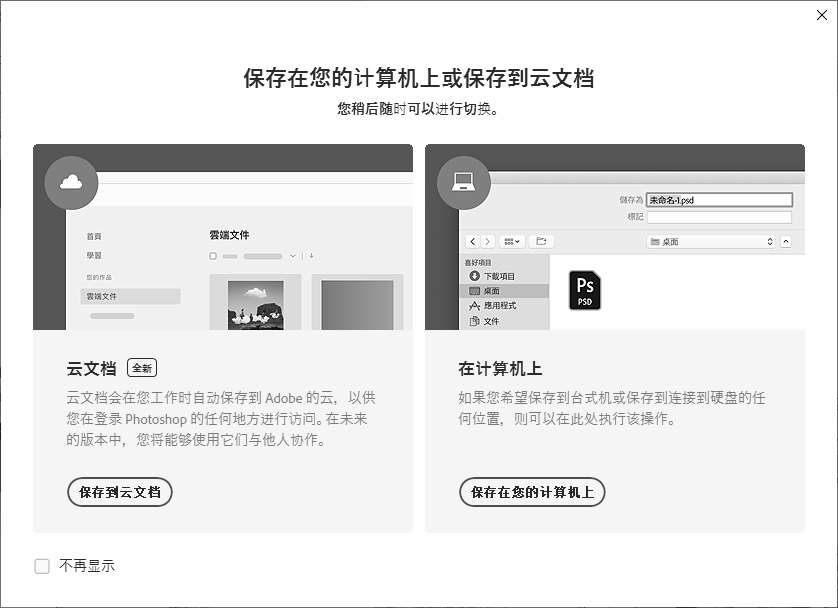This screenshot has width=838, height=608.
Task: Click the 全新 badge next to 云文档
Action: pos(142,368)
